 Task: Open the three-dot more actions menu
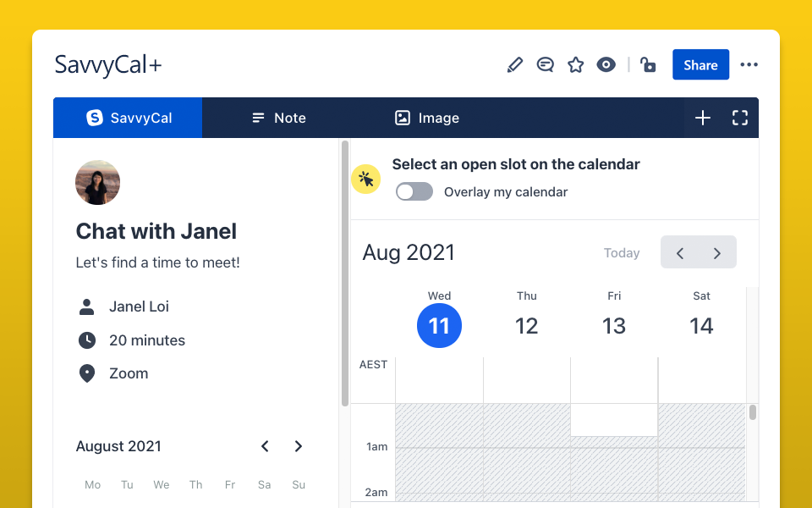pos(749,65)
